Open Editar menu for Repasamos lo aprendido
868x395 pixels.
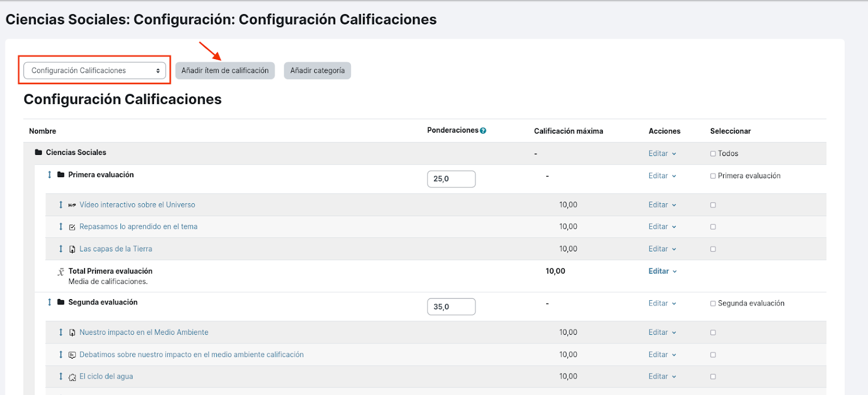662,226
